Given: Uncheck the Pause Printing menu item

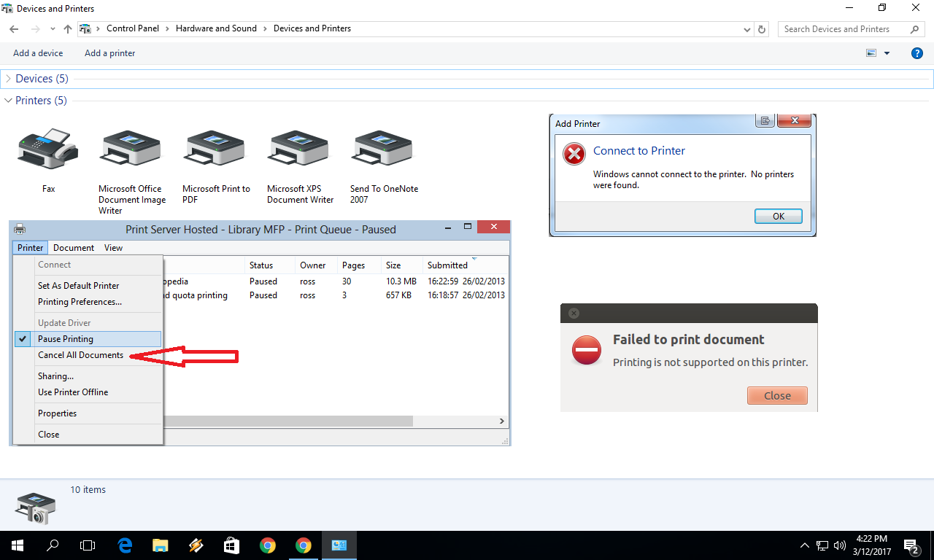Looking at the screenshot, I should pos(88,339).
